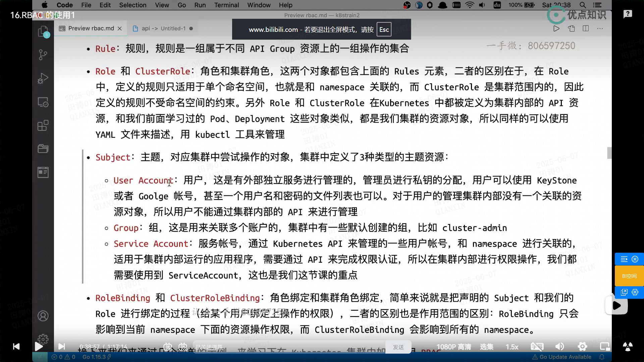Image resolution: width=644 pixels, height=362 pixels.
Task: Open the Terminal menu in menu bar
Action: tap(226, 5)
